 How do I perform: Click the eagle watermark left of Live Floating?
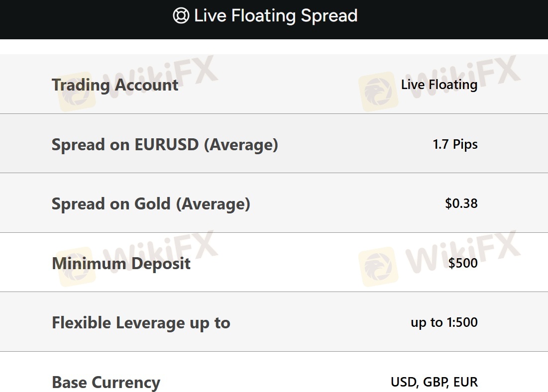point(378,92)
